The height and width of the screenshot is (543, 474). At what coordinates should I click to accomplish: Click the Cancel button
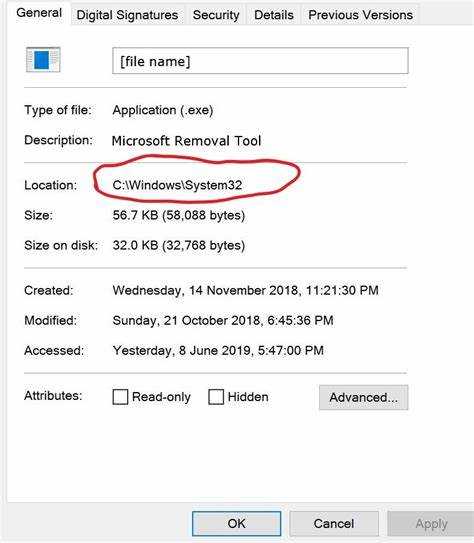tap(334, 523)
